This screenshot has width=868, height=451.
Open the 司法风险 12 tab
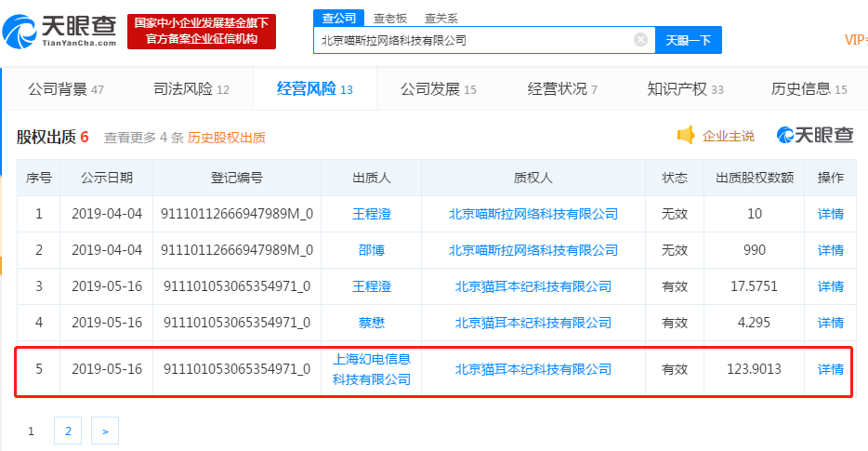191,89
